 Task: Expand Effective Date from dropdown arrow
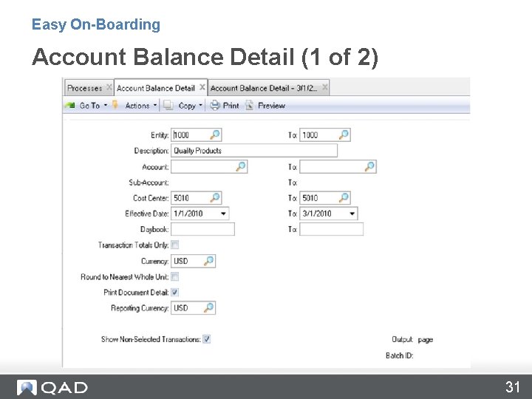pyautogui.click(x=223, y=214)
